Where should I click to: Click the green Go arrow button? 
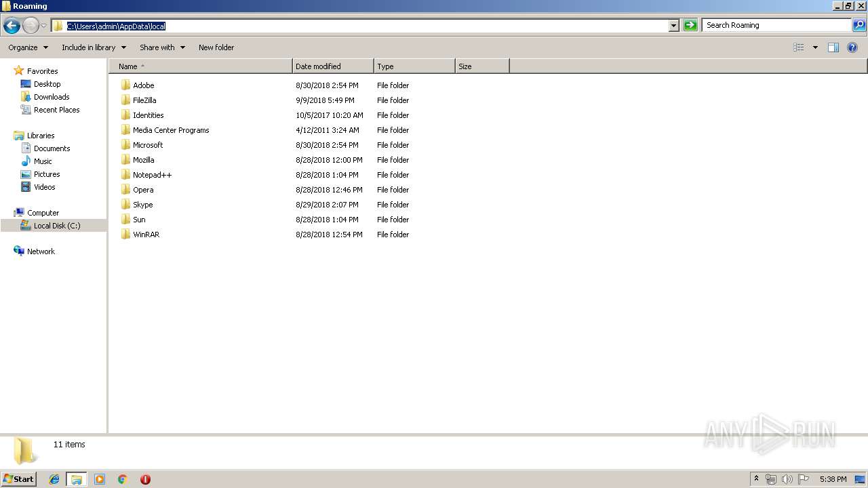690,26
